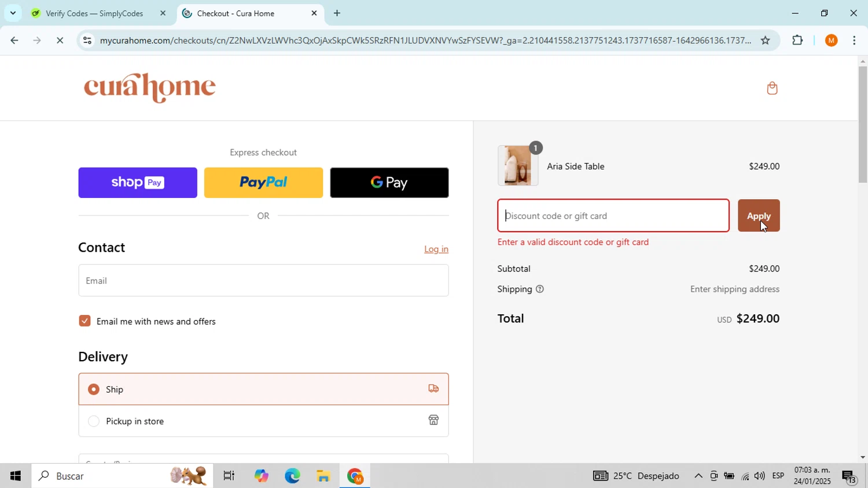
Task: Open volume control in system tray
Action: point(760,476)
